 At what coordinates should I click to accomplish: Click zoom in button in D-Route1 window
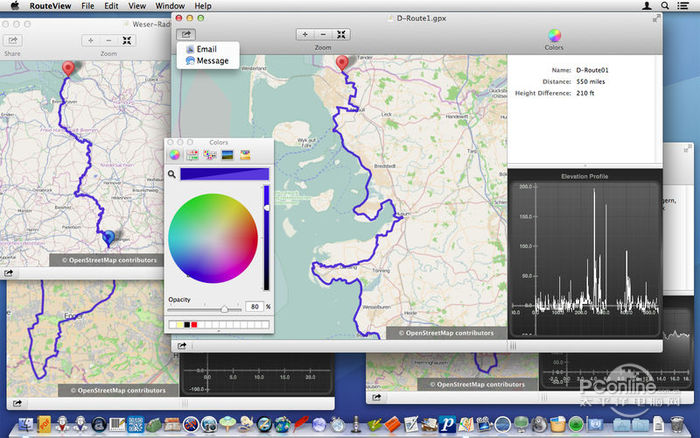306,34
